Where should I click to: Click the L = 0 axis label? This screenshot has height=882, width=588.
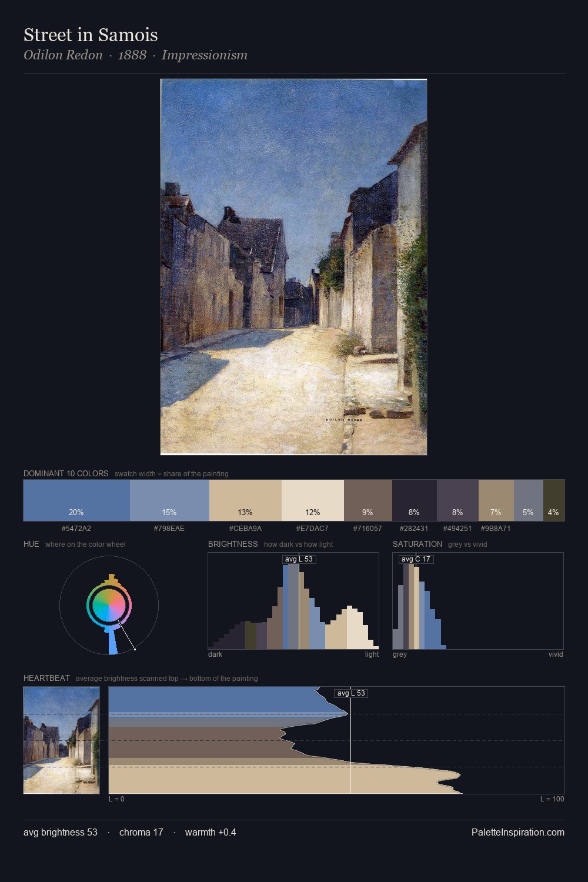pos(116,799)
